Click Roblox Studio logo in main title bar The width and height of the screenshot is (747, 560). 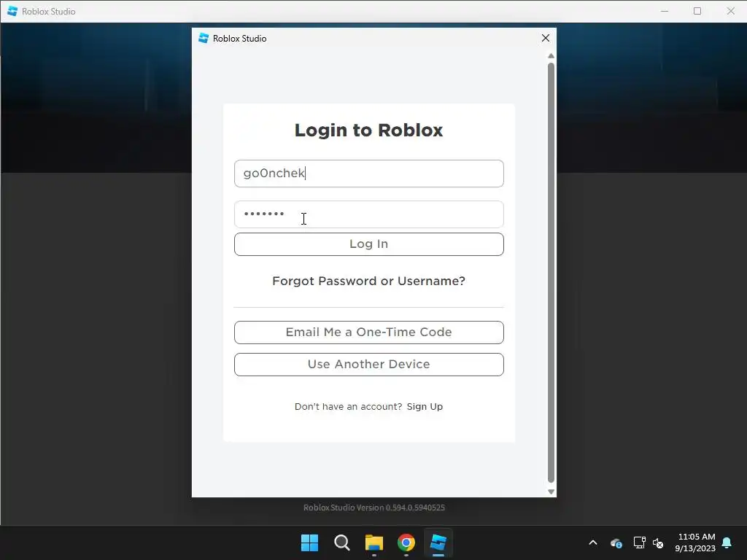[x=12, y=11]
